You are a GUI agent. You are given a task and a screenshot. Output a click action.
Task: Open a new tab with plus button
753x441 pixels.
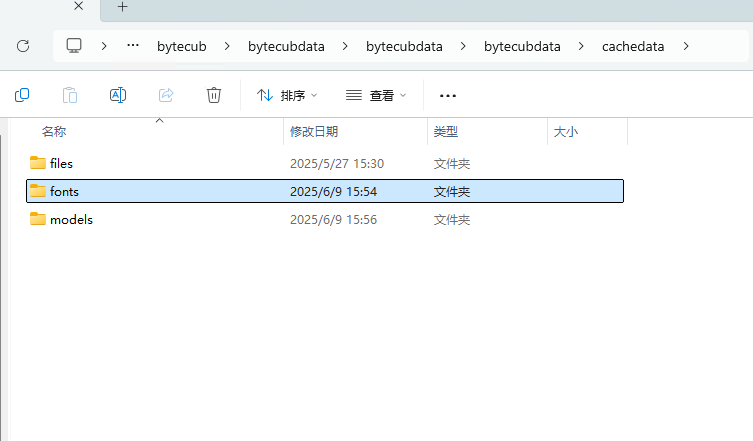[x=122, y=7]
